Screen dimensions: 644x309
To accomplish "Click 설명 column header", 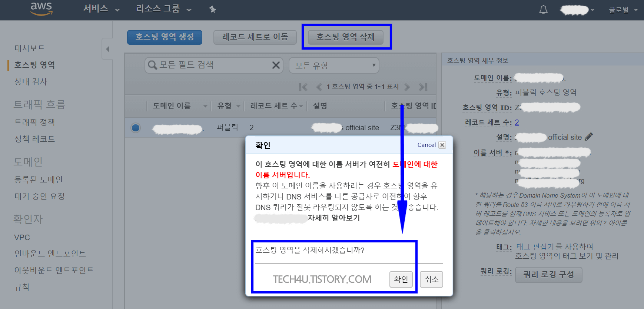I will pos(320,106).
